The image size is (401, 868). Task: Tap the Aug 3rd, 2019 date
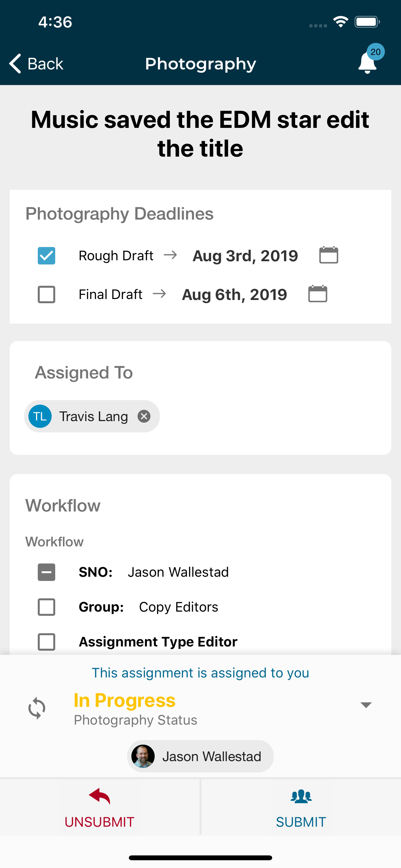point(245,256)
